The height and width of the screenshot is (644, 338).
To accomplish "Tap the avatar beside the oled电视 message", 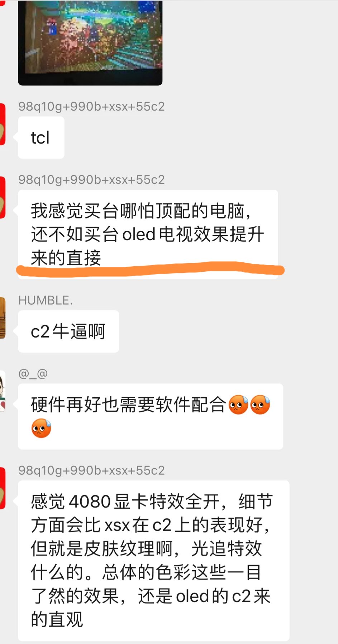I will [3, 197].
